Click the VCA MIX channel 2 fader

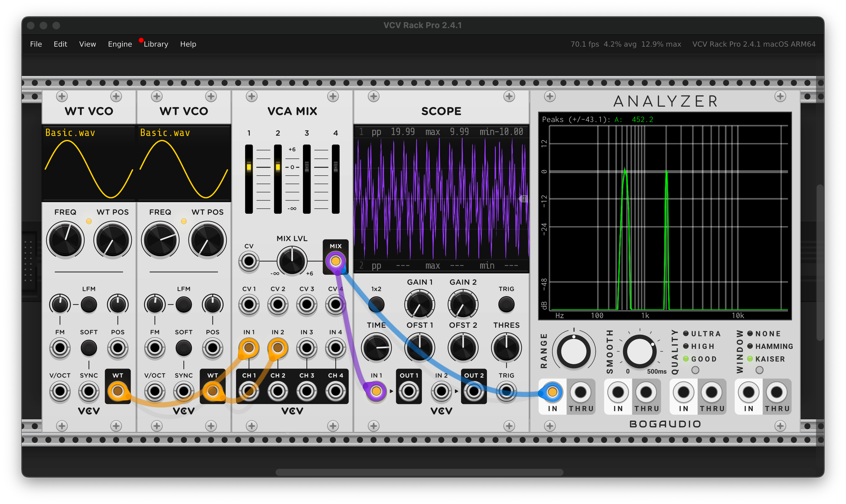tap(278, 179)
